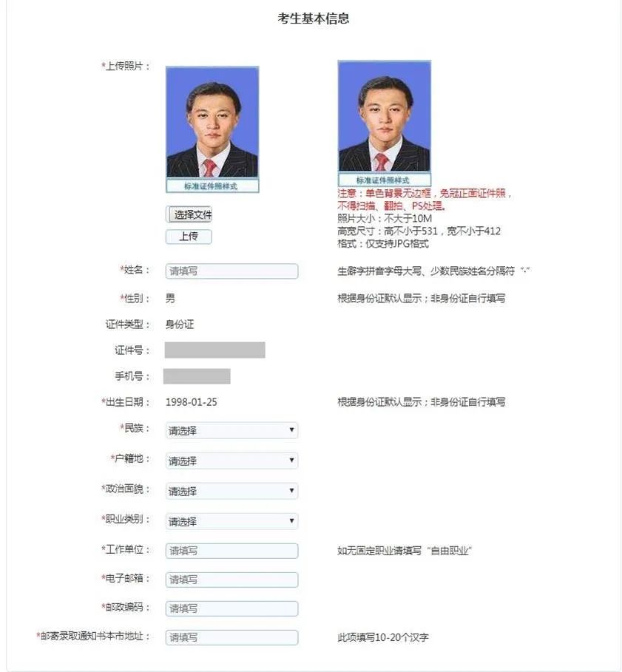This screenshot has width=622, height=672.
Task: Click the uploaded photo preview thumbnail
Action: point(212,129)
